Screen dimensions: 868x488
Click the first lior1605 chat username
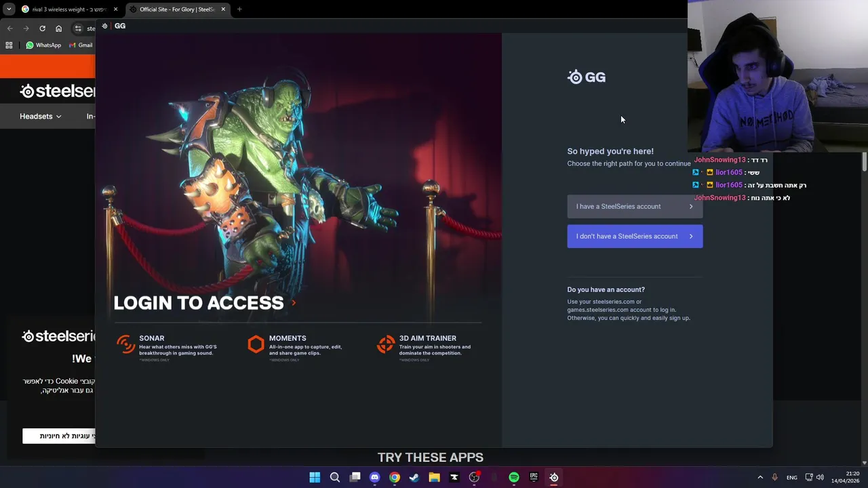point(729,173)
